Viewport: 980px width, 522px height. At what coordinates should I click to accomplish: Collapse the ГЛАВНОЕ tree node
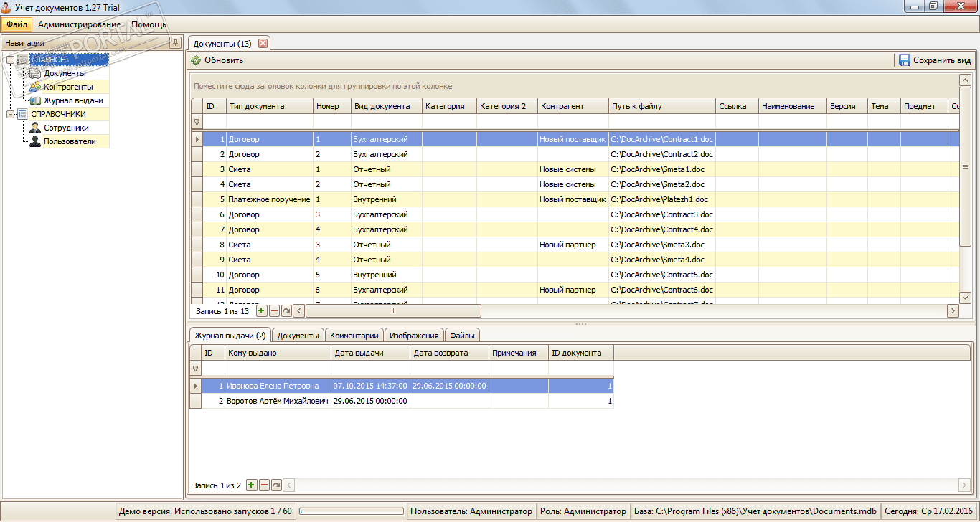click(x=10, y=60)
